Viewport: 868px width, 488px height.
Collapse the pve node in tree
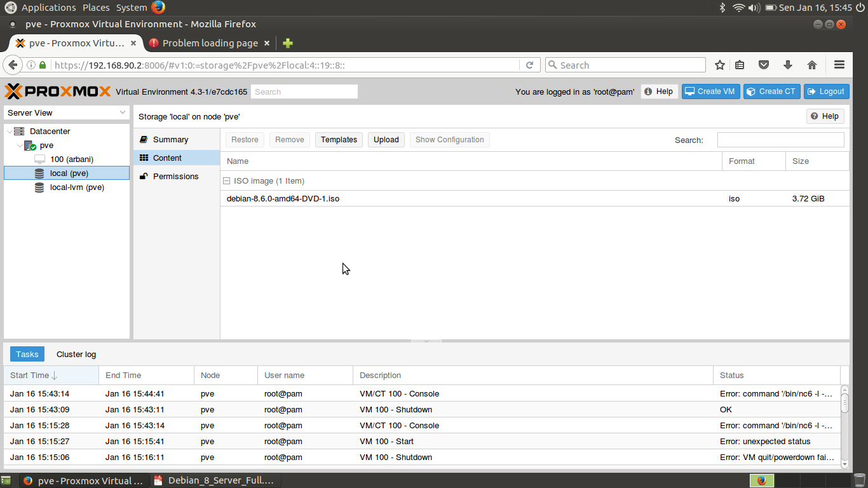pyautogui.click(x=20, y=146)
